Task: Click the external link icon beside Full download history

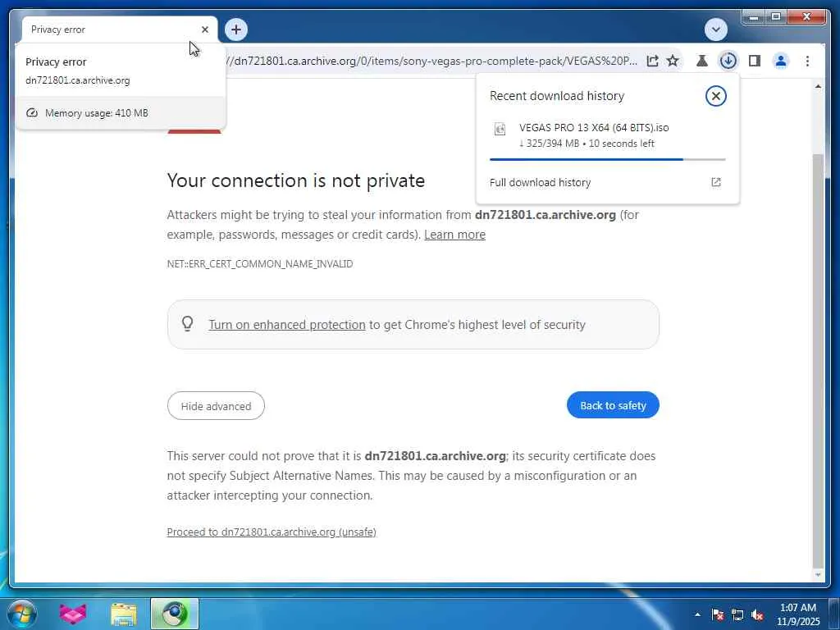Action: coord(715,182)
